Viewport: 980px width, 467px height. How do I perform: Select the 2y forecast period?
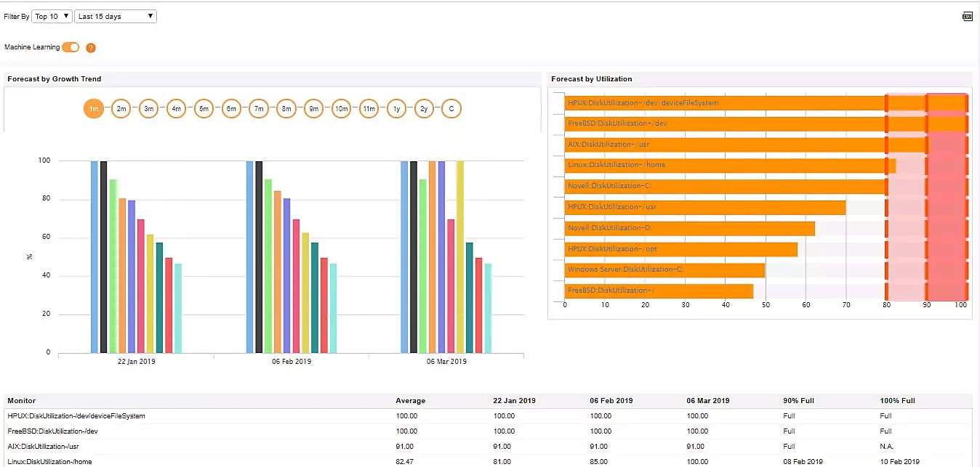click(424, 107)
